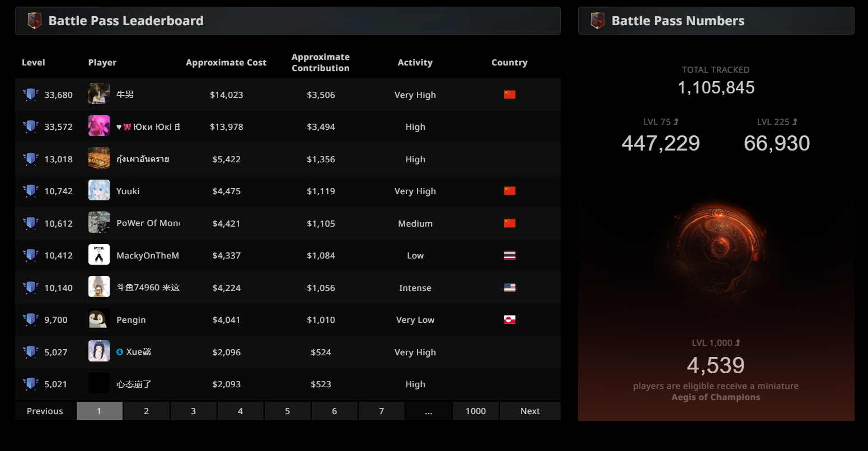Click the Battle Pass Numbers shield icon
The width and height of the screenshot is (868, 451).
tap(598, 21)
